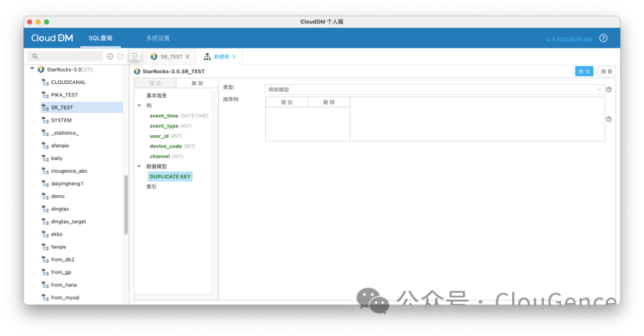Click the Cloud DM logo
The height and width of the screenshot is (336, 644).
point(52,38)
